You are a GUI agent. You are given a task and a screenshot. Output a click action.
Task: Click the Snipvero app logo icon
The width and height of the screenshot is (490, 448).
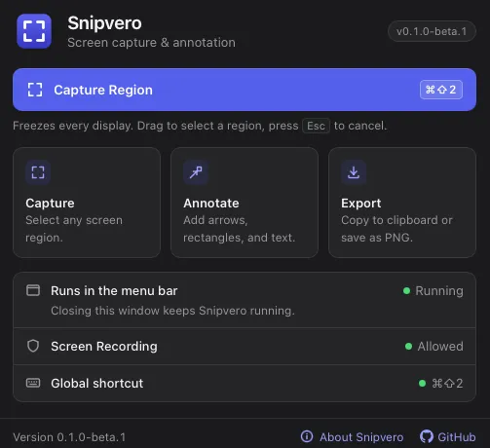(34, 31)
